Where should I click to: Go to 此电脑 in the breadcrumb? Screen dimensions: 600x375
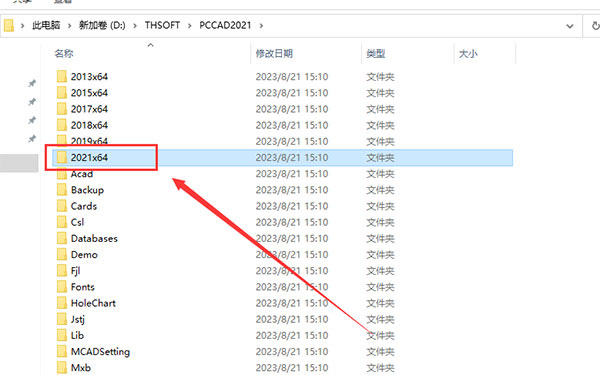[46, 25]
